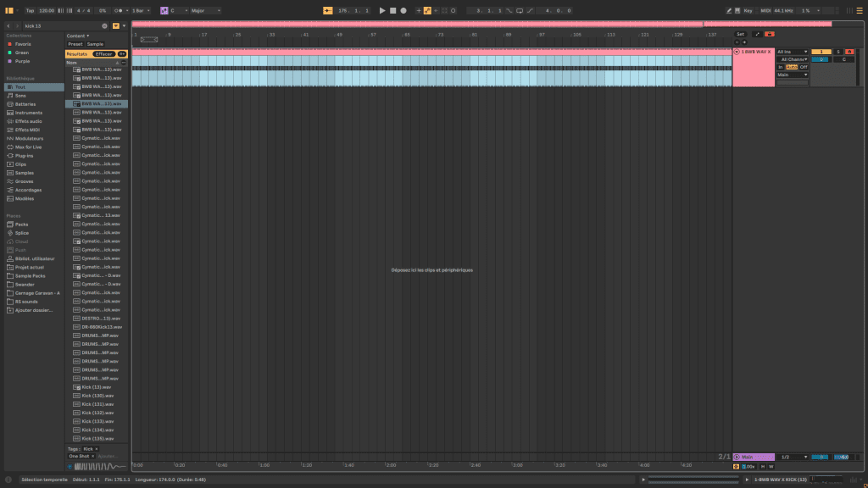Enable Key map mode
868x488 pixels.
[x=748, y=10]
